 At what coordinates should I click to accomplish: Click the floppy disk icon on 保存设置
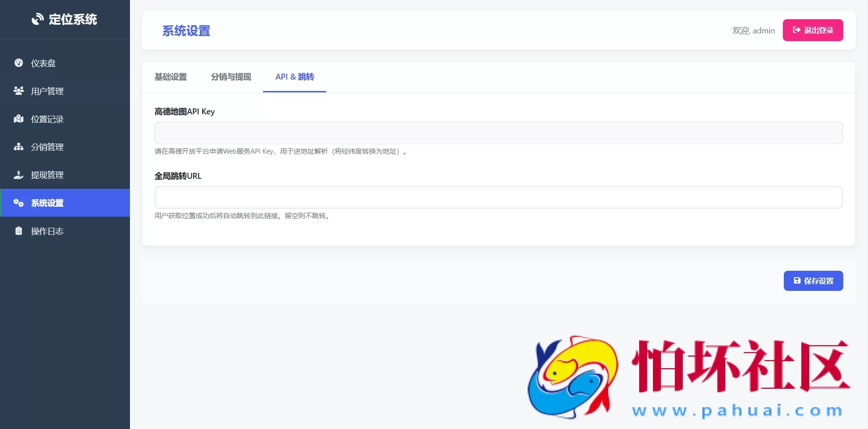tap(798, 280)
